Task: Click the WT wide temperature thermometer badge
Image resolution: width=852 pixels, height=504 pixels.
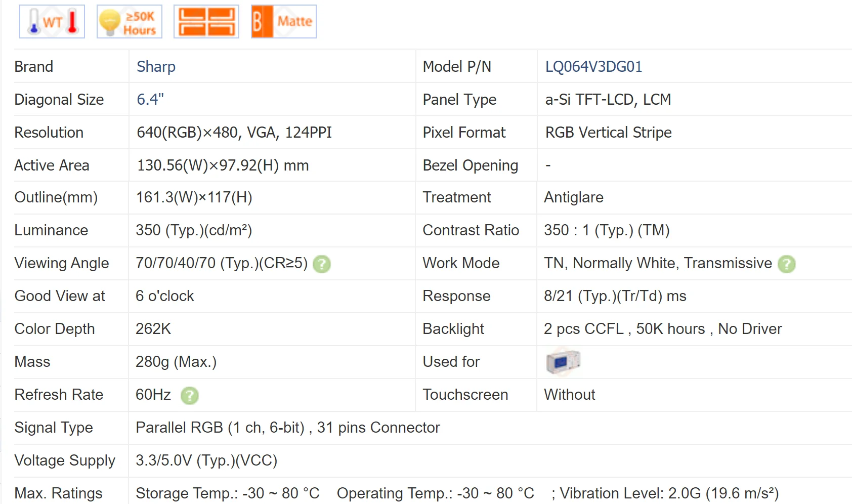Action: pos(52,22)
